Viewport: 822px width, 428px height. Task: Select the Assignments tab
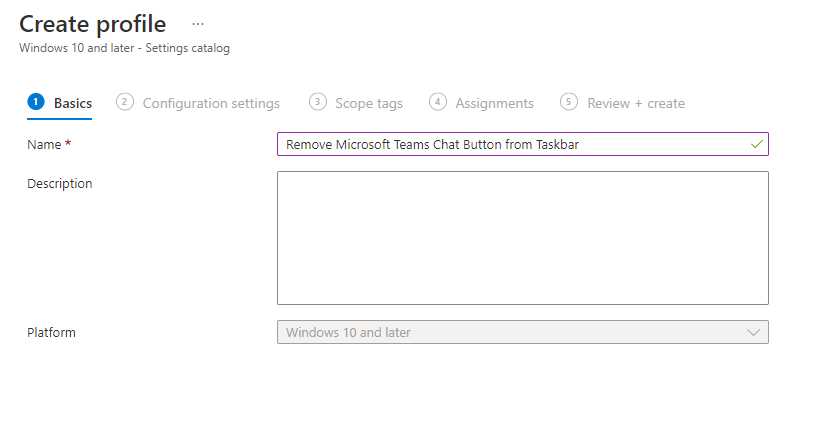481,103
